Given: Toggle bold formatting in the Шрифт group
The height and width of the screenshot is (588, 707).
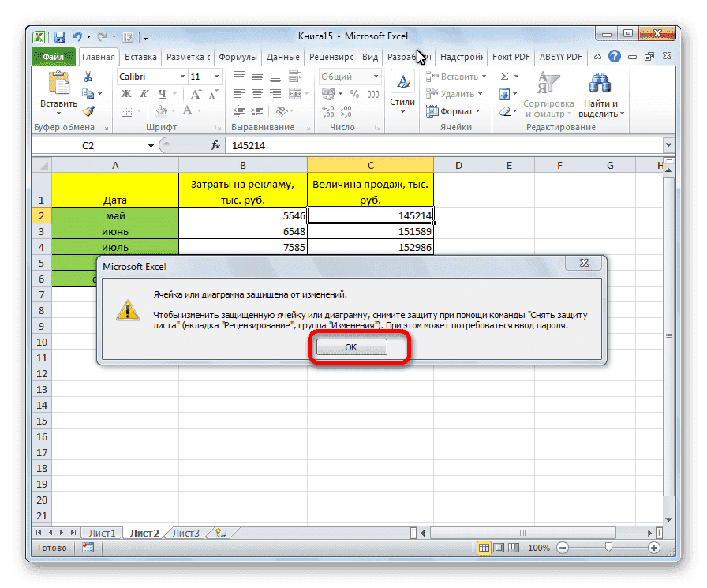Looking at the screenshot, I should [126, 94].
